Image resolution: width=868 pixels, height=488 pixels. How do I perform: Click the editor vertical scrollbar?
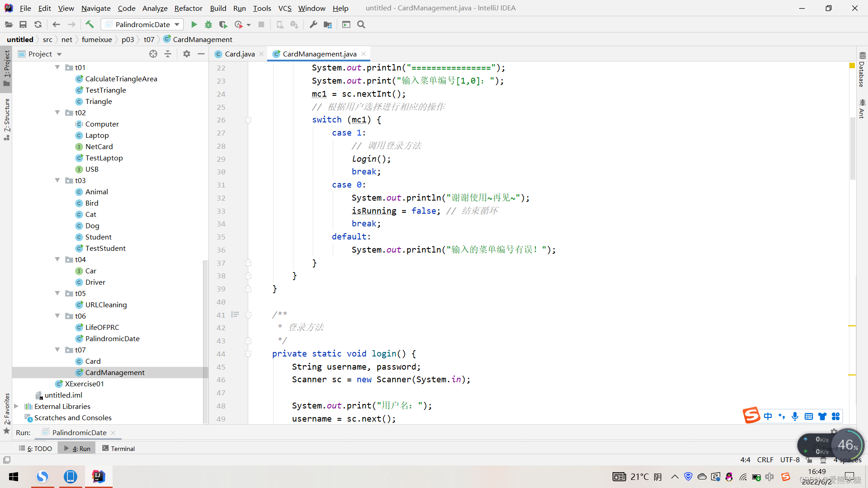(x=853, y=149)
